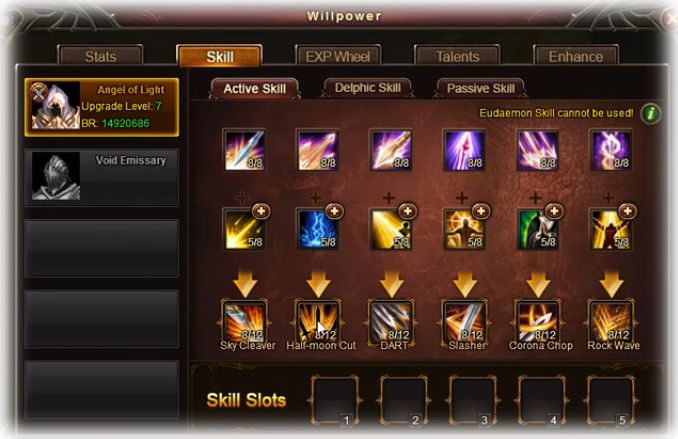Click empty skill slot number 1
The width and height of the screenshot is (678, 439).
click(335, 401)
